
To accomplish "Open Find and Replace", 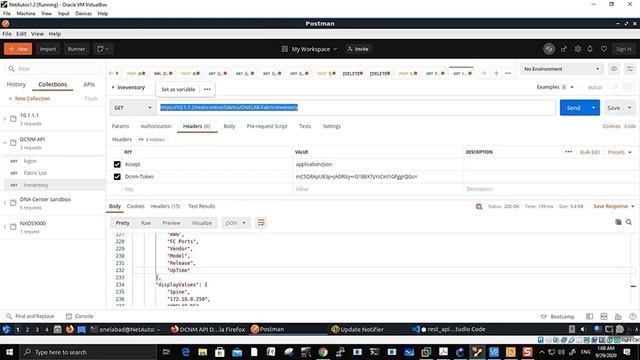I will 30,316.
